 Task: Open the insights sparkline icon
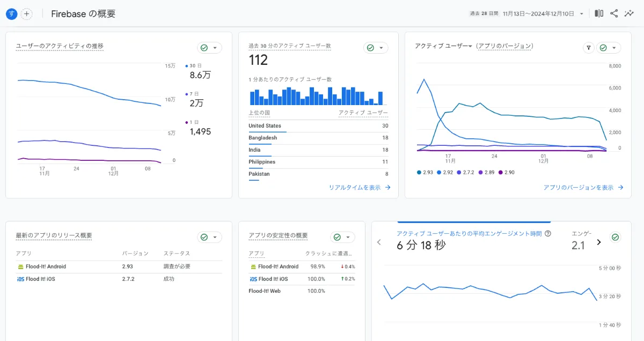click(629, 13)
